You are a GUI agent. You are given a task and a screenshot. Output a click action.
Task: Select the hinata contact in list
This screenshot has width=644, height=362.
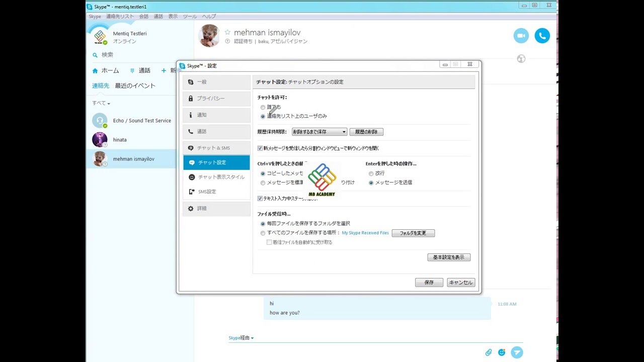click(120, 140)
